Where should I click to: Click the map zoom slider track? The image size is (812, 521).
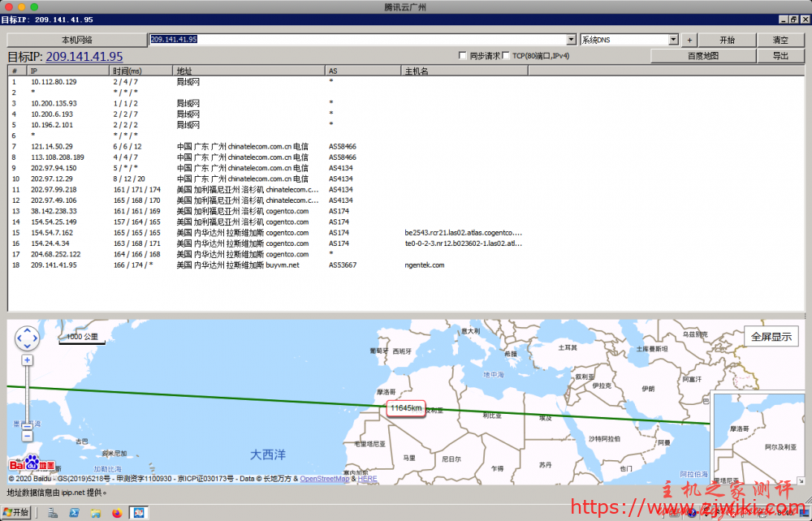pyautogui.click(x=28, y=394)
